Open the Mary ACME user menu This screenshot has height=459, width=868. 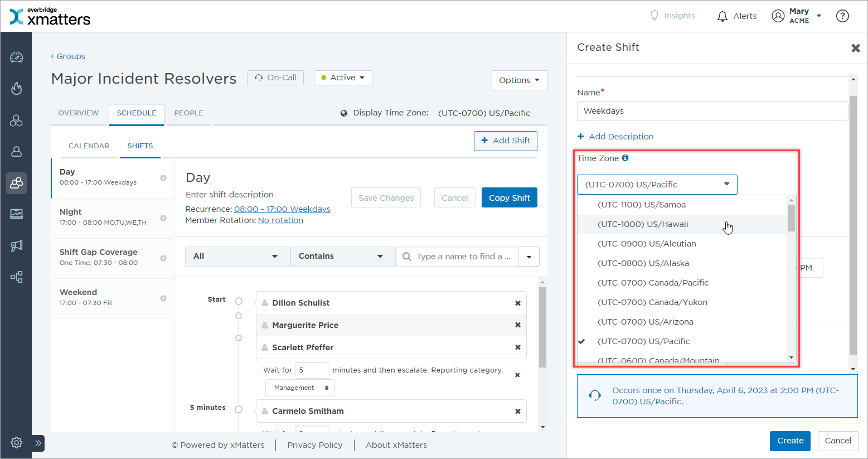click(797, 16)
